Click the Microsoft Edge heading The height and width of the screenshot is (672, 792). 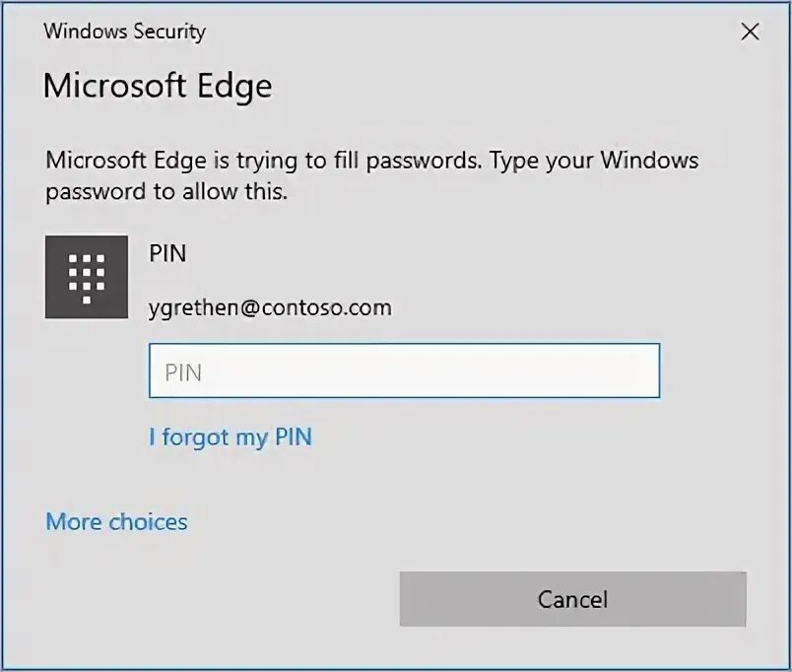(158, 86)
